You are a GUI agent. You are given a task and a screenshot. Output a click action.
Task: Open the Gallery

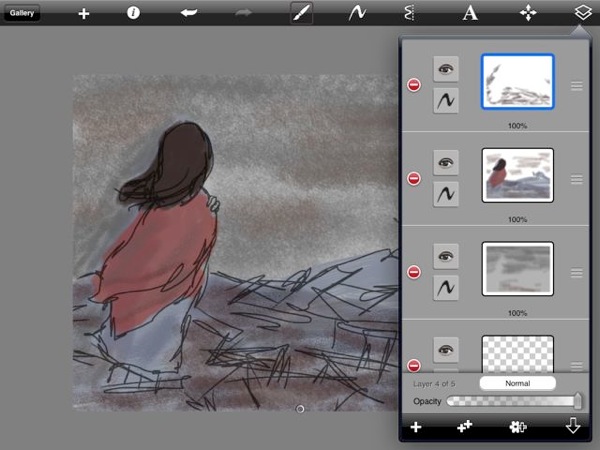22,13
